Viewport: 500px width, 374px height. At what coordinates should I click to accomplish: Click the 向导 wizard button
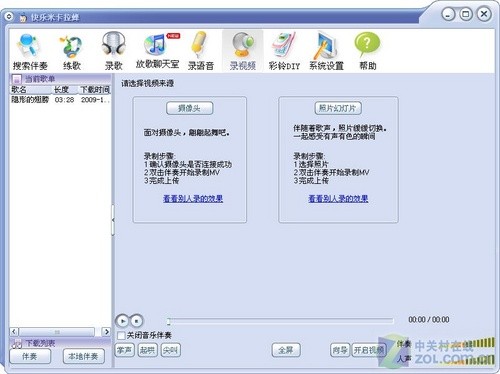[340, 350]
